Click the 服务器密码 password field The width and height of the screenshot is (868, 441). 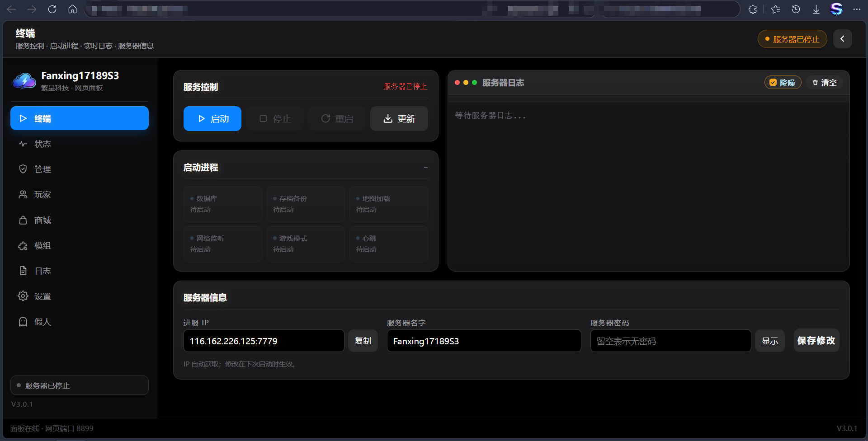pyautogui.click(x=671, y=341)
